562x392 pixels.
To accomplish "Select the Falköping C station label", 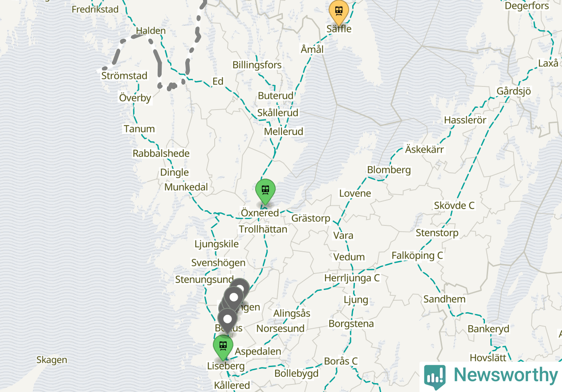I will (417, 256).
